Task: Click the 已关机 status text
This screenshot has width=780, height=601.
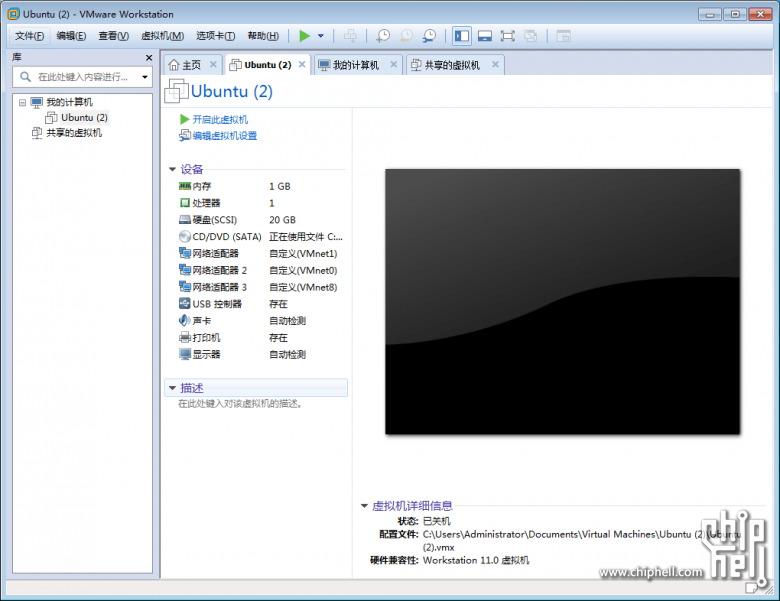Action: 437,521
